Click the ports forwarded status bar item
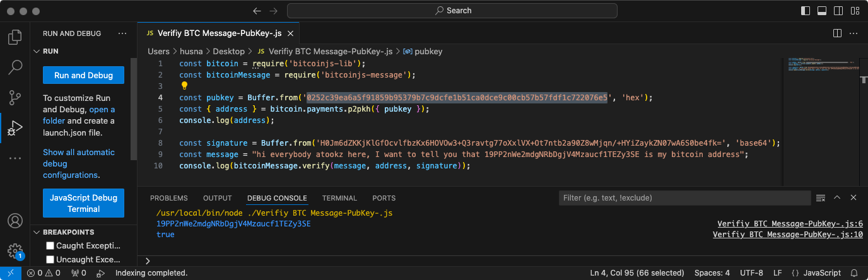This screenshot has height=280, width=868. click(79, 273)
